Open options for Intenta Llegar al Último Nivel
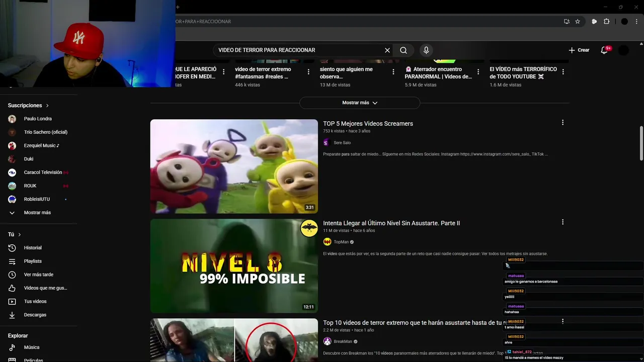 tap(562, 222)
